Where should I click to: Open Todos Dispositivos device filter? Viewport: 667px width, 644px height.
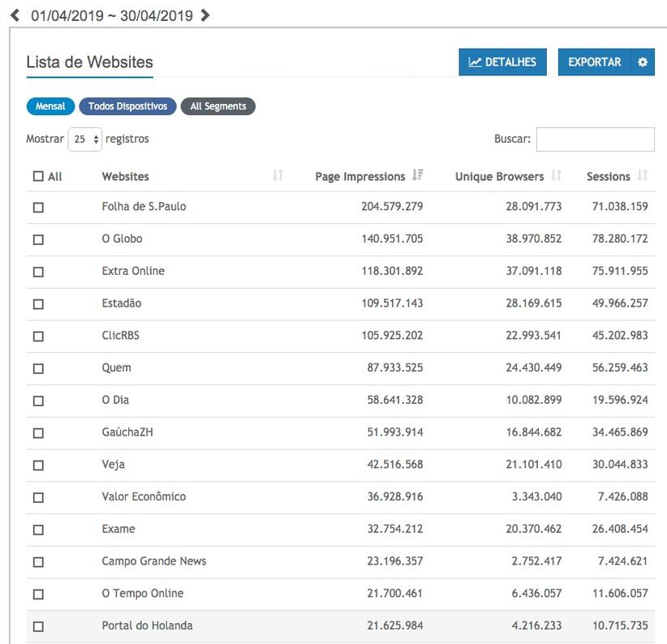pos(127,106)
